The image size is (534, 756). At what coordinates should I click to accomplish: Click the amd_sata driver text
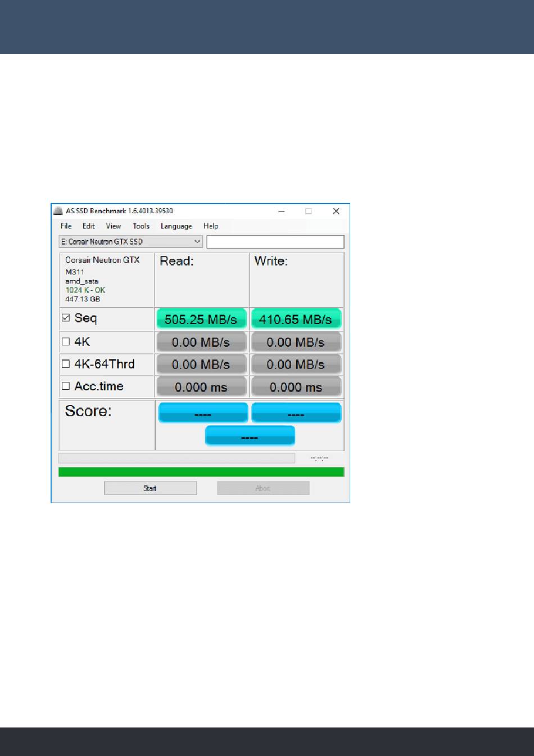point(82,281)
